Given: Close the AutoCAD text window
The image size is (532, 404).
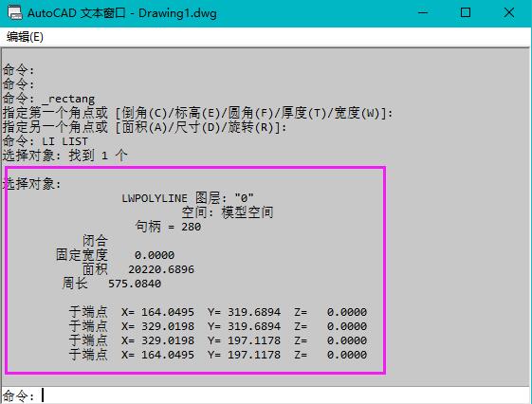Looking at the screenshot, I should coord(509,13).
